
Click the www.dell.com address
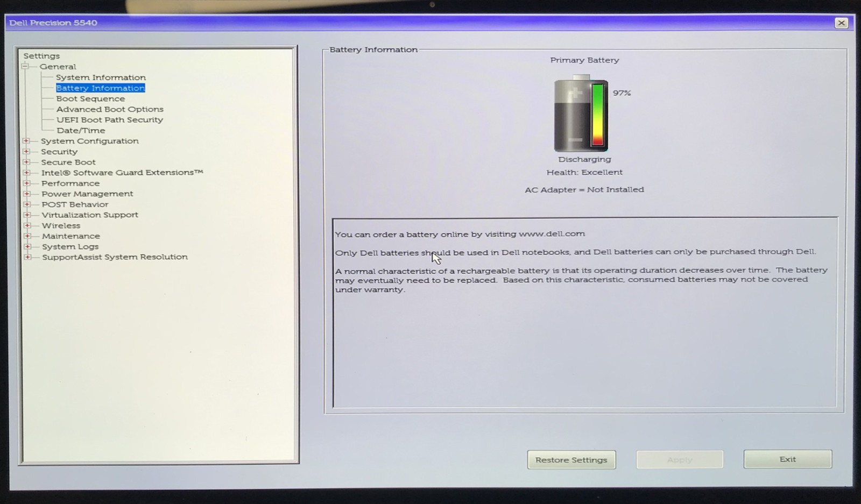[x=552, y=234]
